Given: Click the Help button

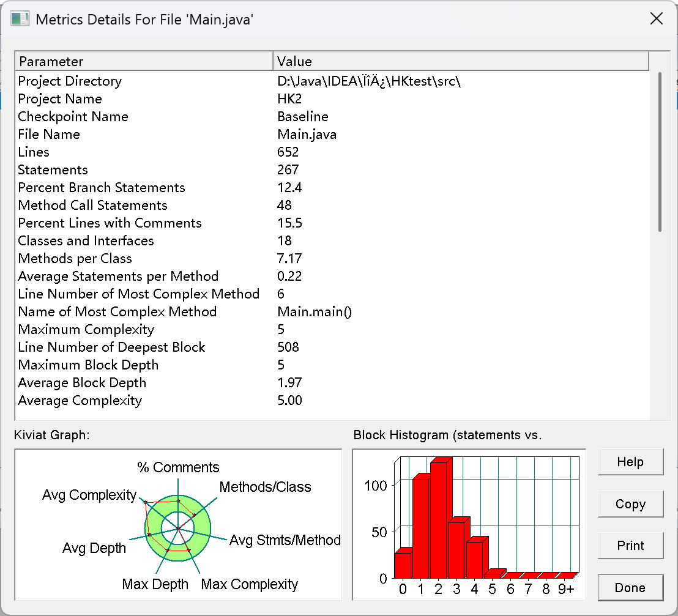Looking at the screenshot, I should [630, 462].
